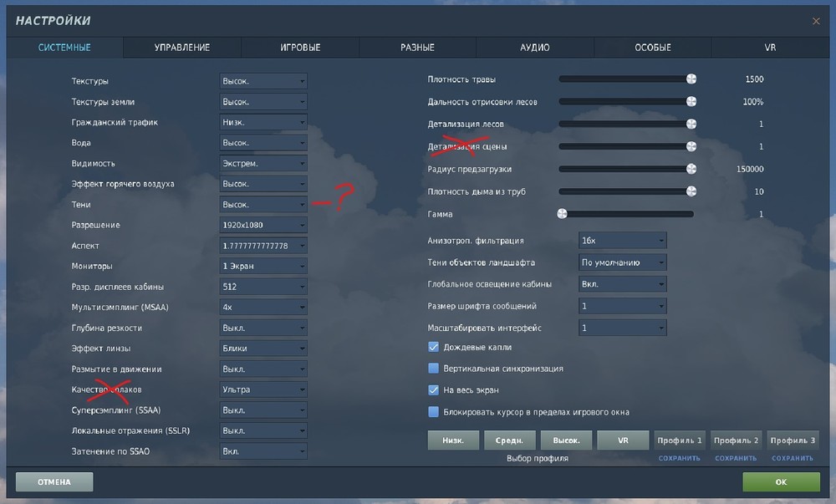This screenshot has height=504, width=836.
Task: Open the Мультисэмплинг (MSAA) dropdown
Action: pos(263,307)
